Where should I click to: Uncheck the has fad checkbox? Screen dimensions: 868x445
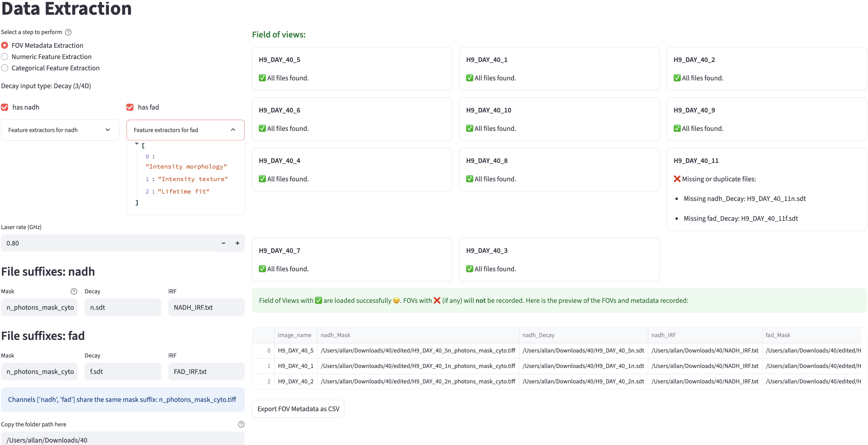130,107
